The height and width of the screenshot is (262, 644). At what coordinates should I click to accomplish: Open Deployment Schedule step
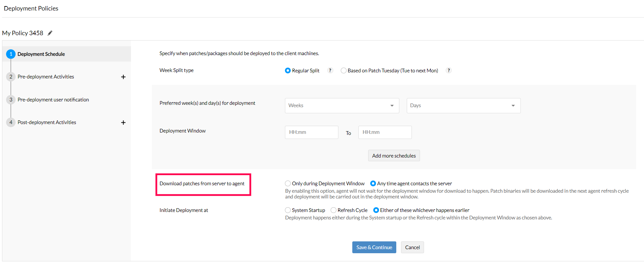click(x=41, y=54)
